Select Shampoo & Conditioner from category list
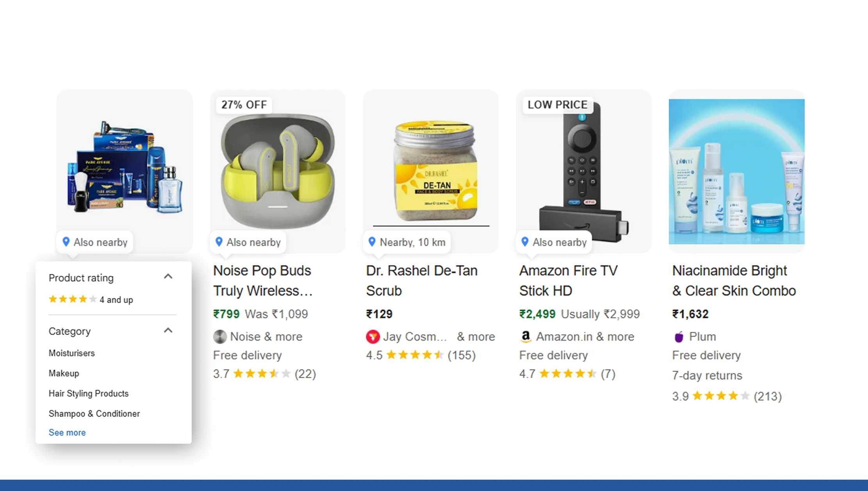Image resolution: width=868 pixels, height=491 pixels. 94,414
